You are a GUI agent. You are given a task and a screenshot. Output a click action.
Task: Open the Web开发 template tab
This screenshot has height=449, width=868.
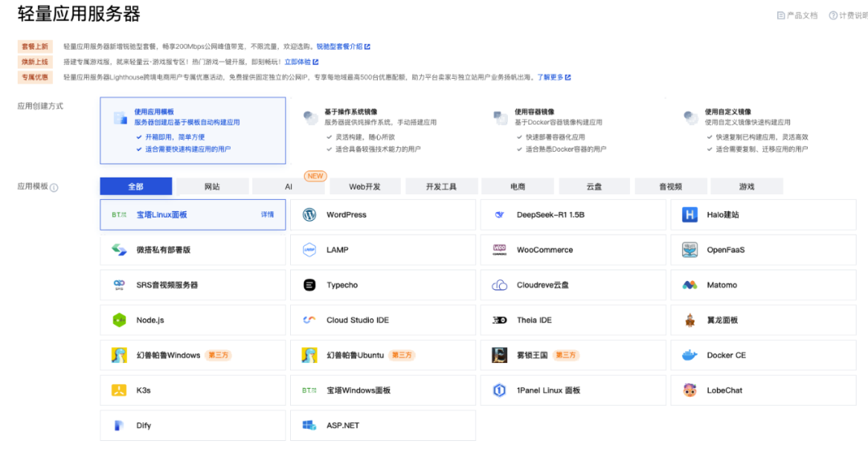click(365, 186)
